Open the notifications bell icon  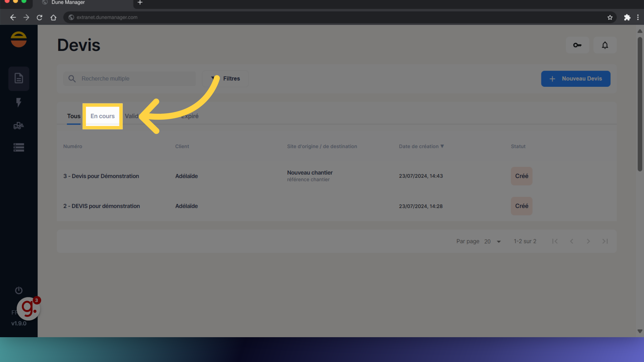(605, 45)
